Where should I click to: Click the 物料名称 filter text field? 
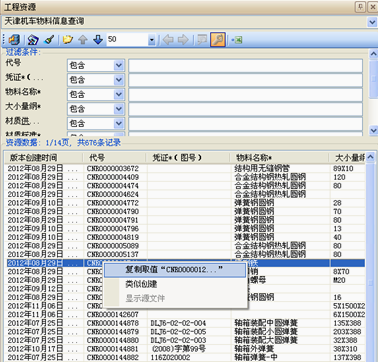(246, 95)
